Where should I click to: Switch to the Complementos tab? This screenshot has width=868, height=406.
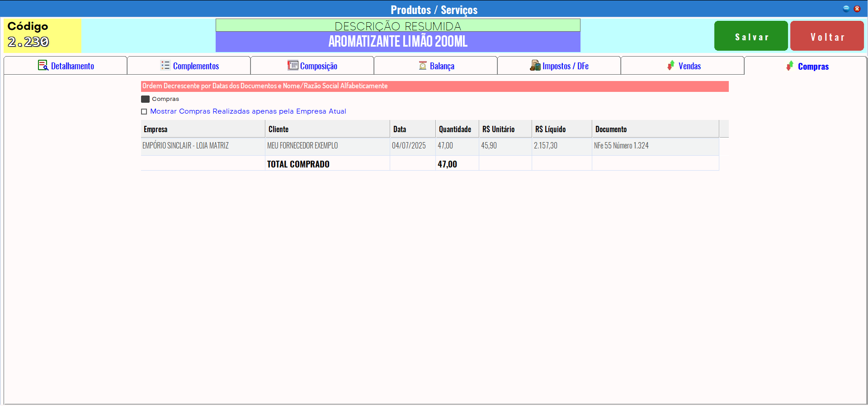(189, 66)
